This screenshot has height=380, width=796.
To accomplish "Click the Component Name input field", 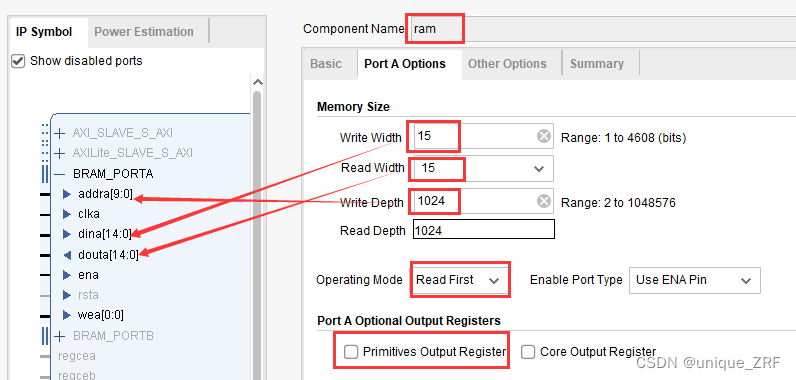I will point(603,29).
